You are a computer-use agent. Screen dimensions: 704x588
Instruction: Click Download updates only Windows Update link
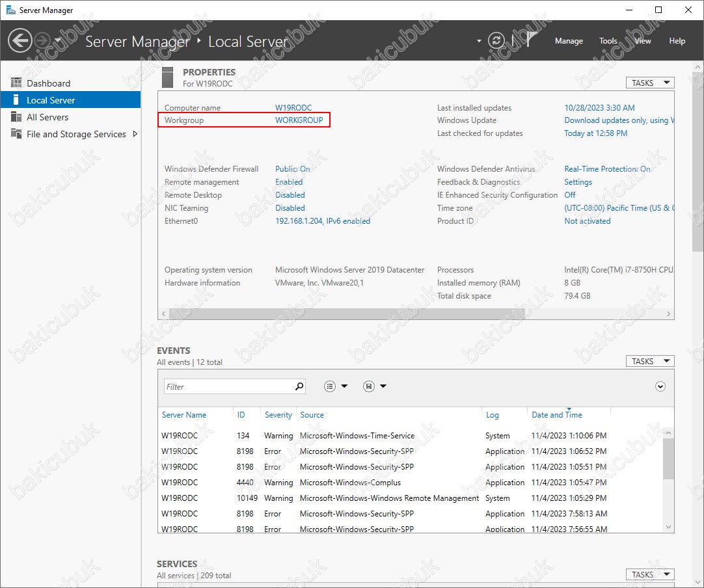click(x=619, y=120)
